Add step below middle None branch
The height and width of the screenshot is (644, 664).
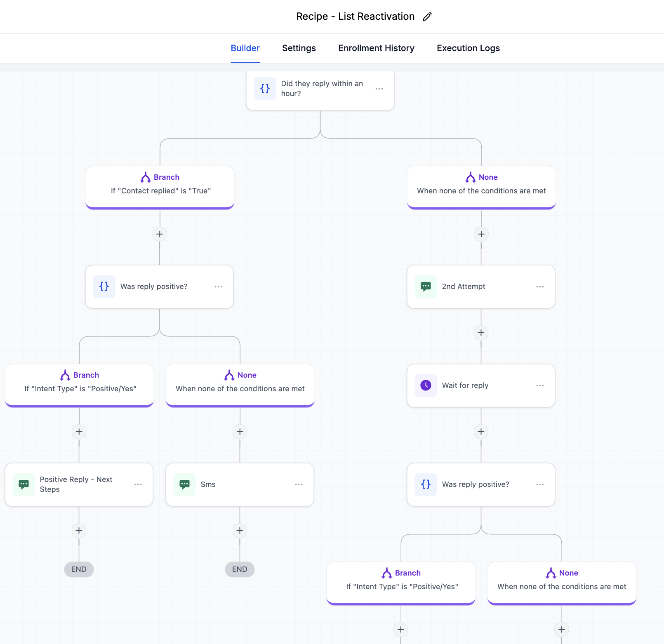pyautogui.click(x=240, y=432)
